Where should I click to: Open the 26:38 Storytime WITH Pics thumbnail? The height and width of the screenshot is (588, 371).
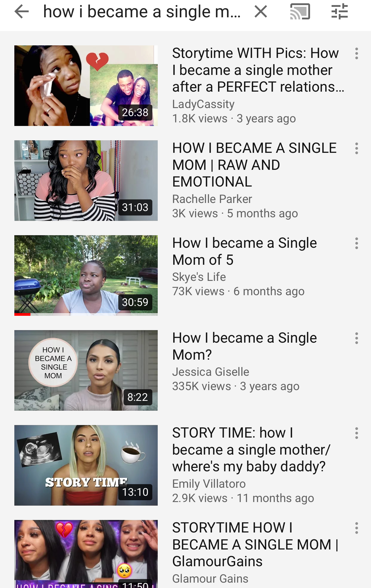[86, 86]
